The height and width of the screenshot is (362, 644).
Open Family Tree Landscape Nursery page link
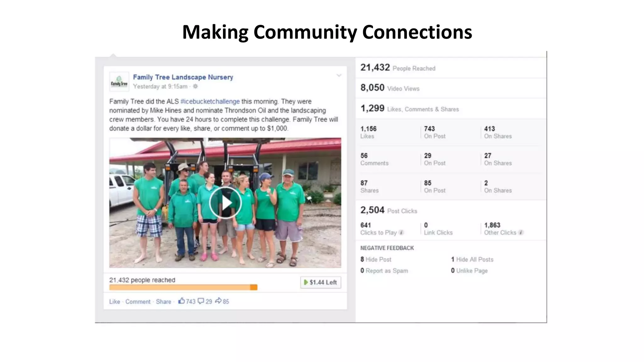pyautogui.click(x=183, y=77)
